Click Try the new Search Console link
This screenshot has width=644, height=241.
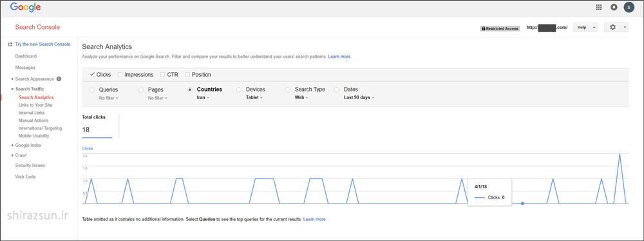[43, 44]
